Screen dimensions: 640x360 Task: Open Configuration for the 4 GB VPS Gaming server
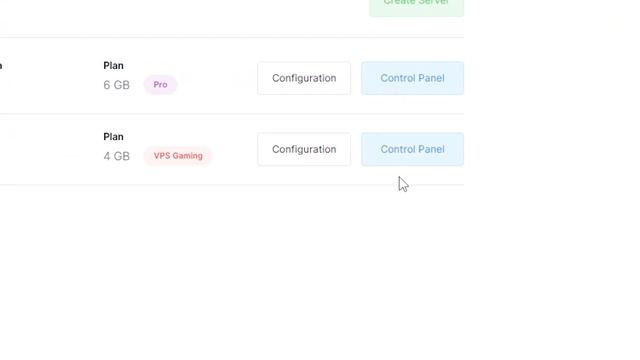click(304, 149)
